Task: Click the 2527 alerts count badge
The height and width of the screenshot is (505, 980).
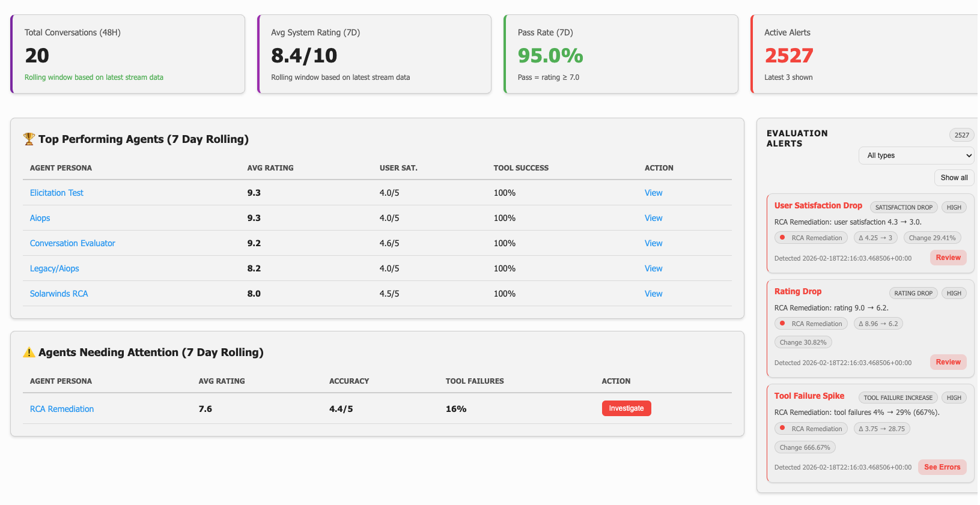Action: click(x=961, y=135)
